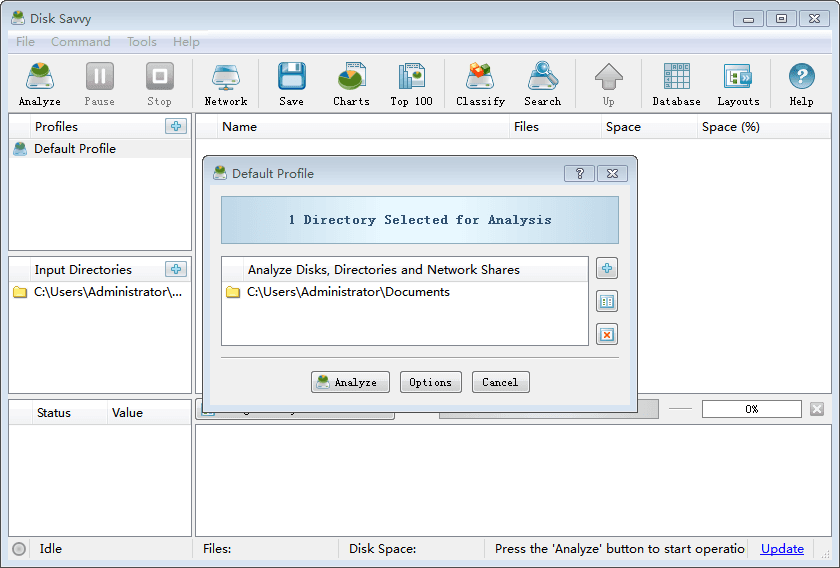Select C:\Users\Administrator\... in Input Directories
The width and height of the screenshot is (840, 568).
tap(100, 292)
